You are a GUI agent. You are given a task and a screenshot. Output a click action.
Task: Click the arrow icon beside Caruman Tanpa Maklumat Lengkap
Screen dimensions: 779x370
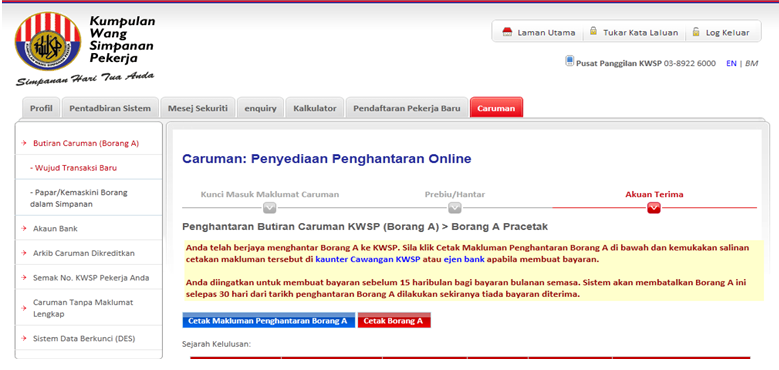pyautogui.click(x=24, y=308)
